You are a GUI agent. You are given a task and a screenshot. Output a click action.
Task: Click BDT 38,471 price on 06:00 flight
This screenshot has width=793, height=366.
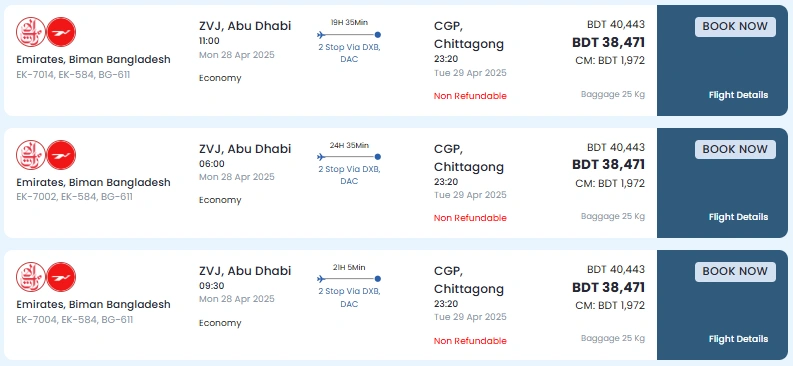608,165
